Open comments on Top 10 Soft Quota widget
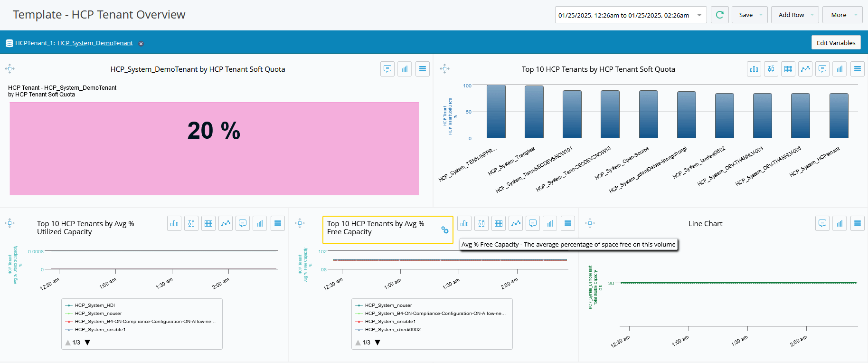The height and width of the screenshot is (363, 868). 822,69
